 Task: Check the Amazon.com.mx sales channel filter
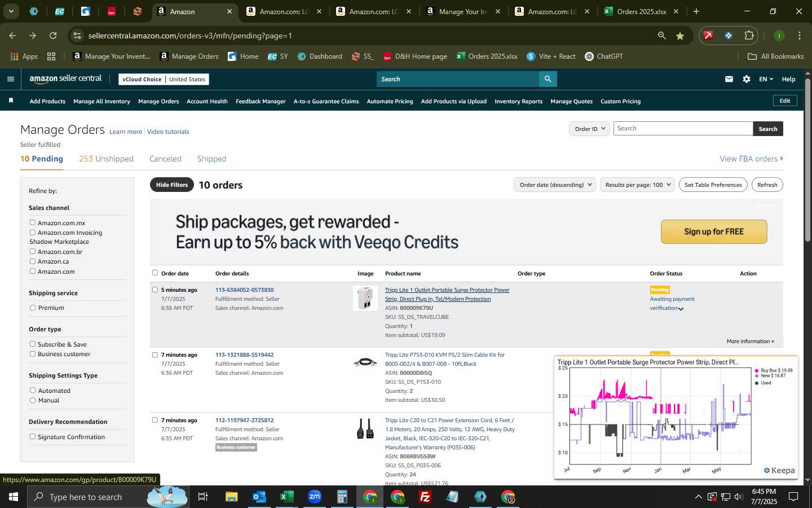pos(33,222)
